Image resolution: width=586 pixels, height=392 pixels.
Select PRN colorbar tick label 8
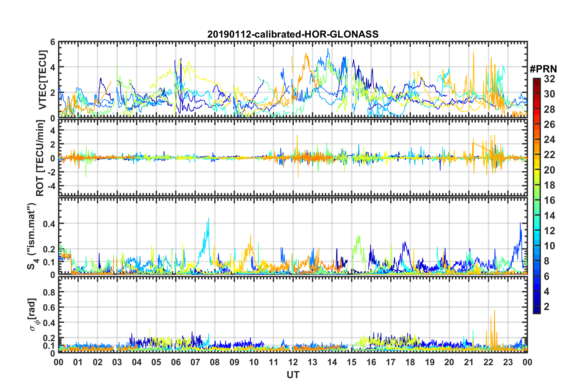coord(547,261)
